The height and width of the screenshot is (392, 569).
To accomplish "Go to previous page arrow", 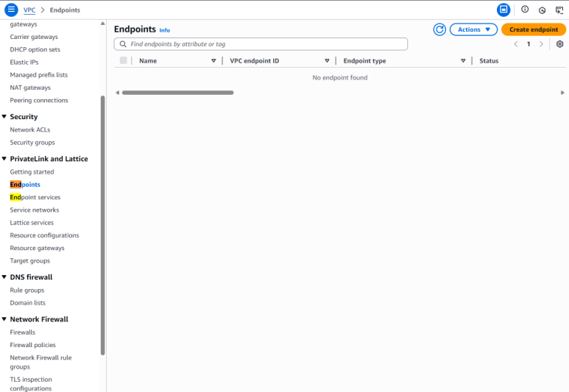I will pyautogui.click(x=516, y=44).
